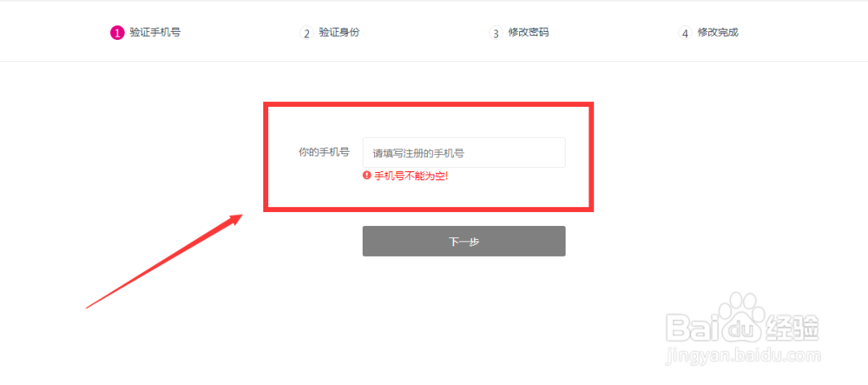This screenshot has width=868, height=385.
Task: Click the step 2 number circle
Action: click(306, 33)
